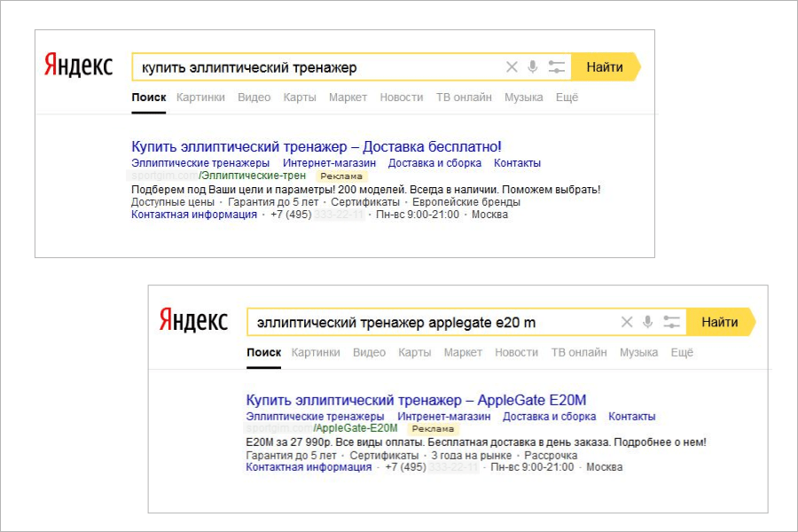Click 'Рассрочка' callout text
Image resolution: width=798 pixels, height=532 pixels.
point(551,455)
